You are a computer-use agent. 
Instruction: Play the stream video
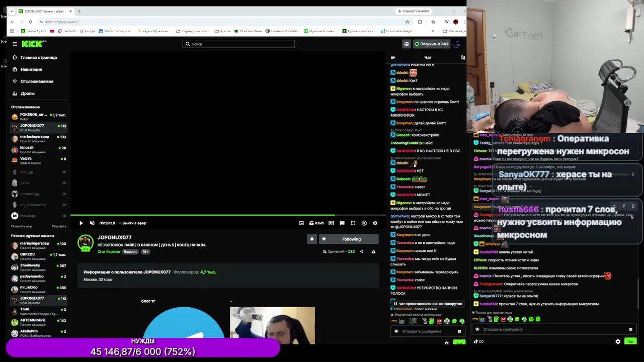(x=81, y=223)
